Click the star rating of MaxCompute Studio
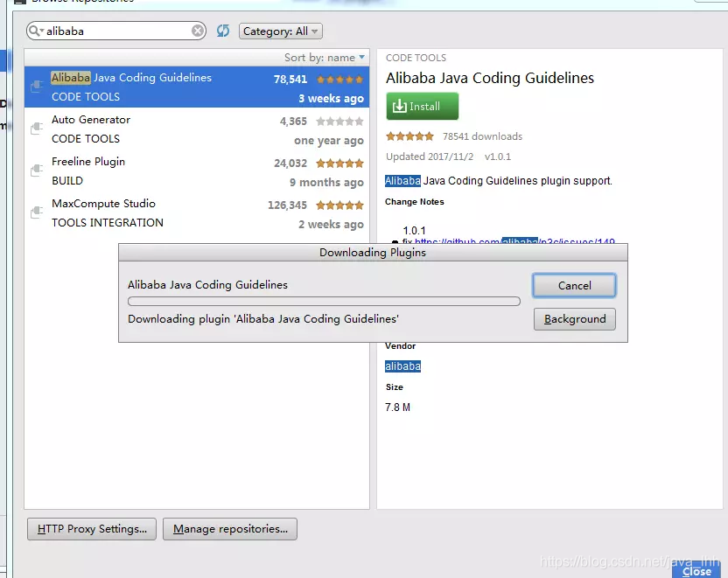Screen dimensions: 728x578 tap(339, 205)
